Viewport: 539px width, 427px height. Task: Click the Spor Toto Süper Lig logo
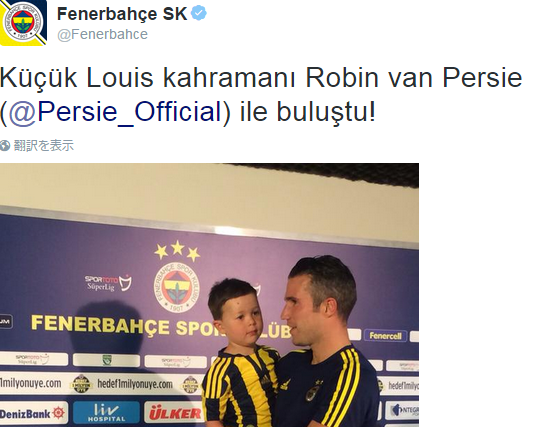click(x=108, y=283)
